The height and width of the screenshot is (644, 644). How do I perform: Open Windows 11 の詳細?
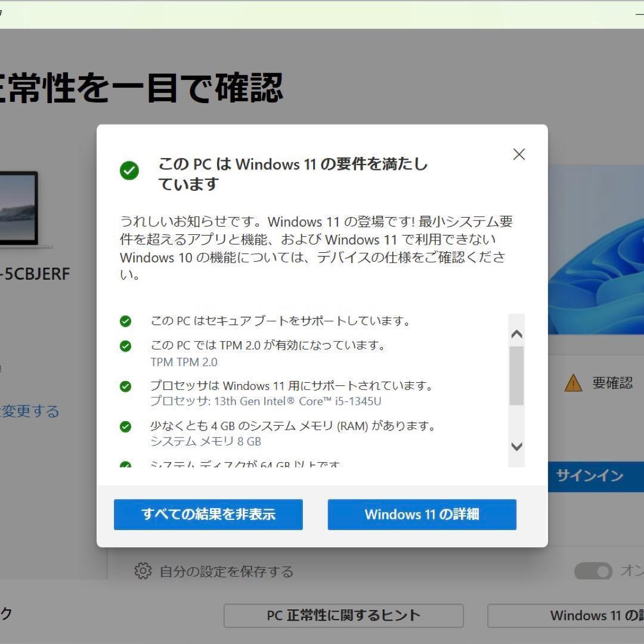click(x=422, y=514)
